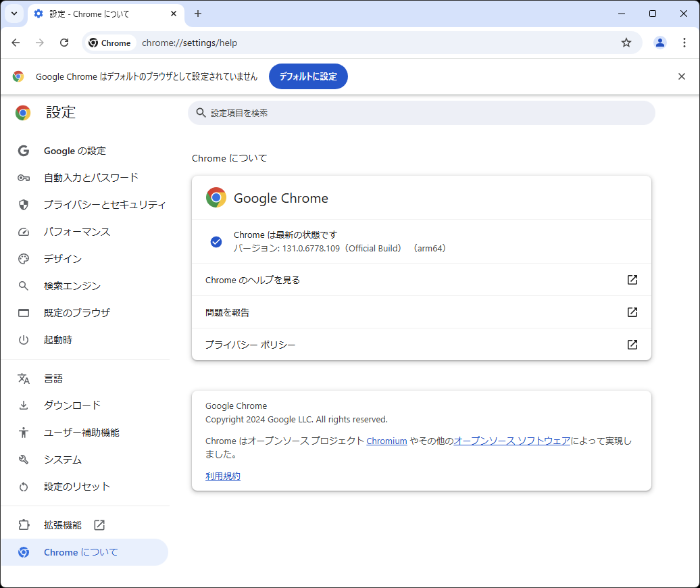Open the 拡張機能 external link icon
The image size is (700, 588).
pos(98,524)
